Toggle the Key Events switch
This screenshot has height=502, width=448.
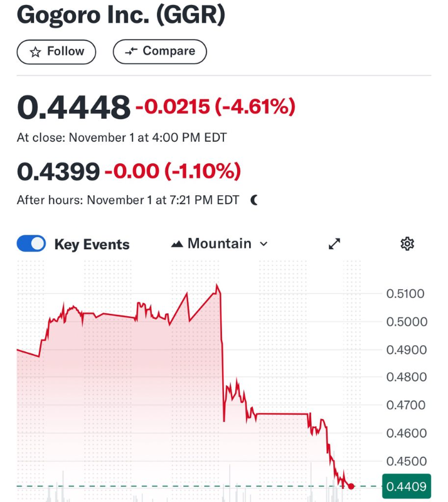point(31,244)
